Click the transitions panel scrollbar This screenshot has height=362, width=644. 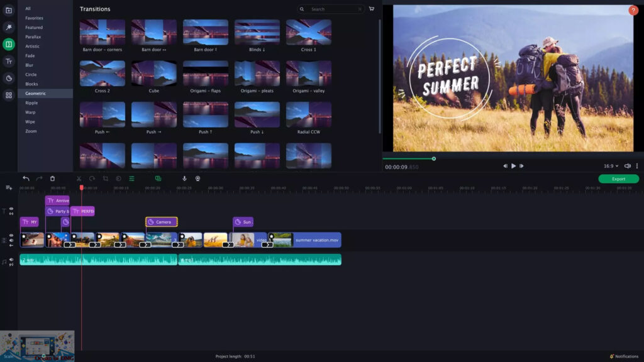379,76
